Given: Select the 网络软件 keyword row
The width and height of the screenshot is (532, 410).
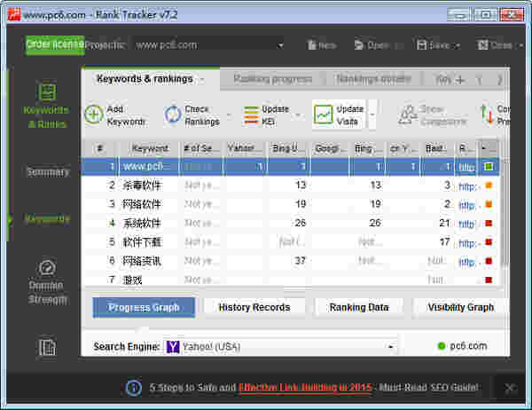Looking at the screenshot, I should coord(291,204).
